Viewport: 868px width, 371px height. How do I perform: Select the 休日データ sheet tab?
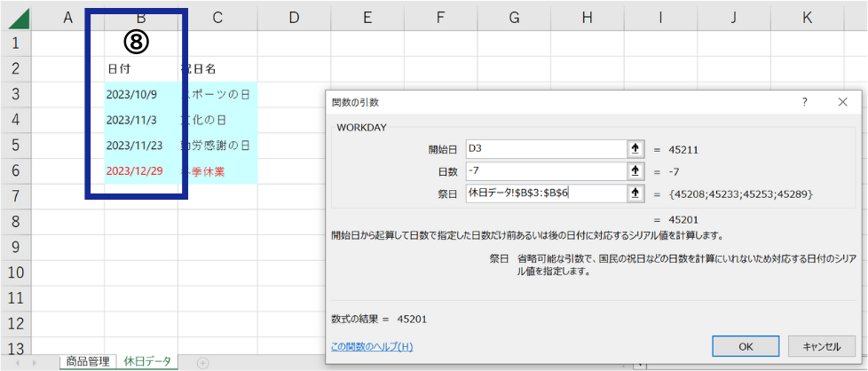(x=147, y=361)
